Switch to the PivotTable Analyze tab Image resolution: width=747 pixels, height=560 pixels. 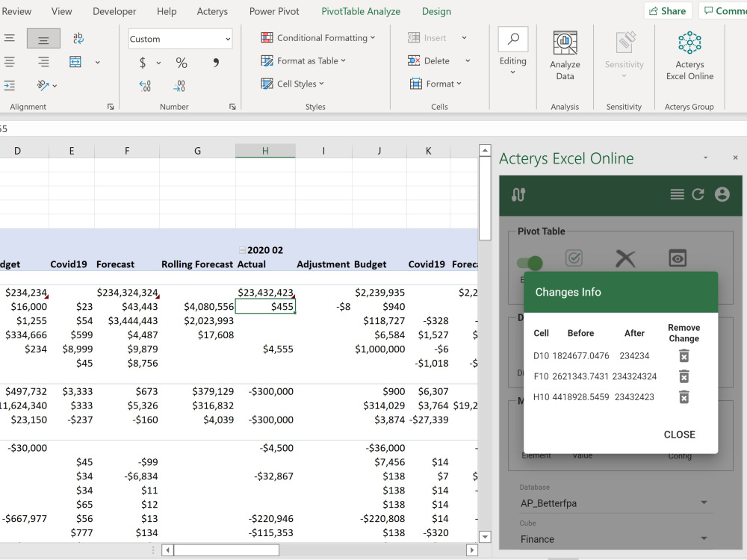[x=361, y=11]
